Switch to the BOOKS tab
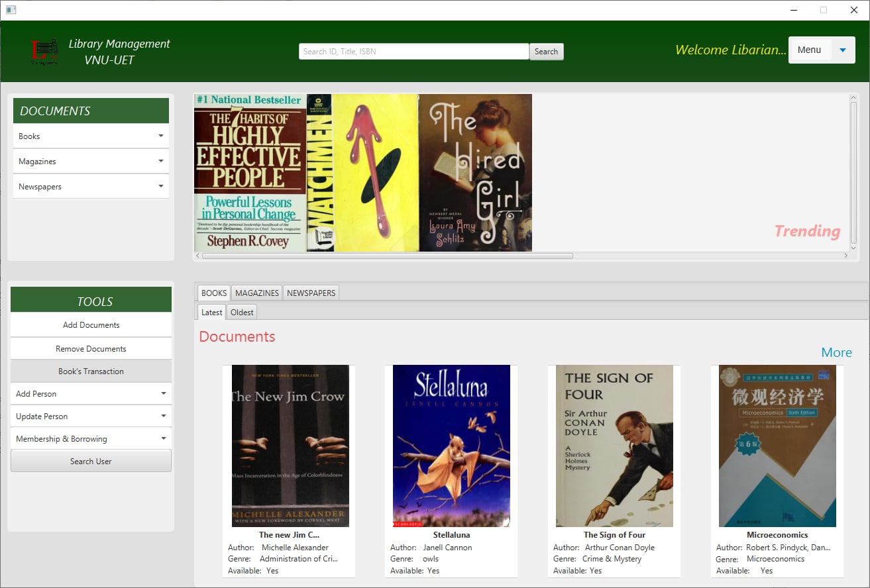The image size is (870, 588). click(214, 293)
